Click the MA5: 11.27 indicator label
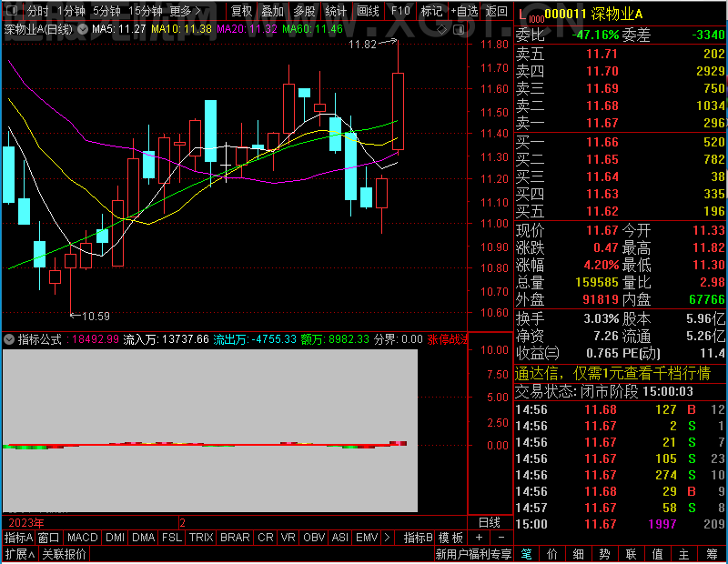Viewport: 728px width, 564px height. [x=119, y=29]
